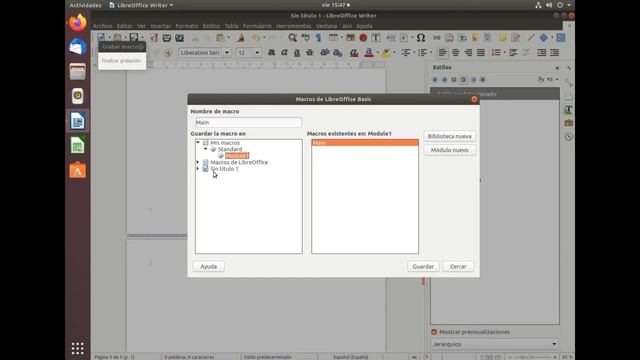Expand the Macros de LibreOffice node
The height and width of the screenshot is (360, 640).
coord(198,162)
